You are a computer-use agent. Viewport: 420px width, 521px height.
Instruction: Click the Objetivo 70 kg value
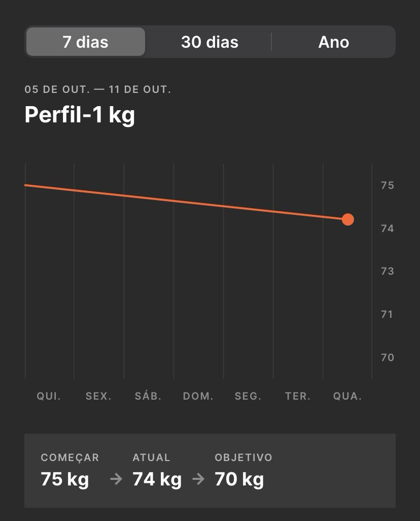point(239,479)
